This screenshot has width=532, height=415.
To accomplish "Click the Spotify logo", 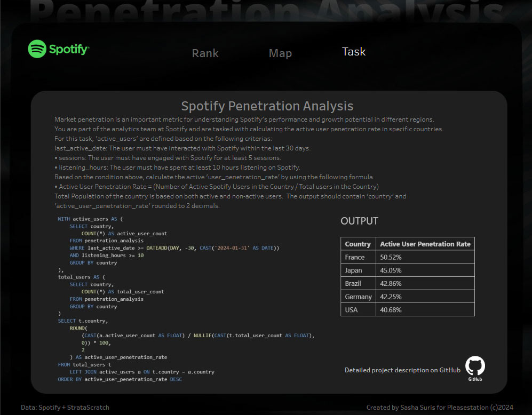I will [x=58, y=49].
